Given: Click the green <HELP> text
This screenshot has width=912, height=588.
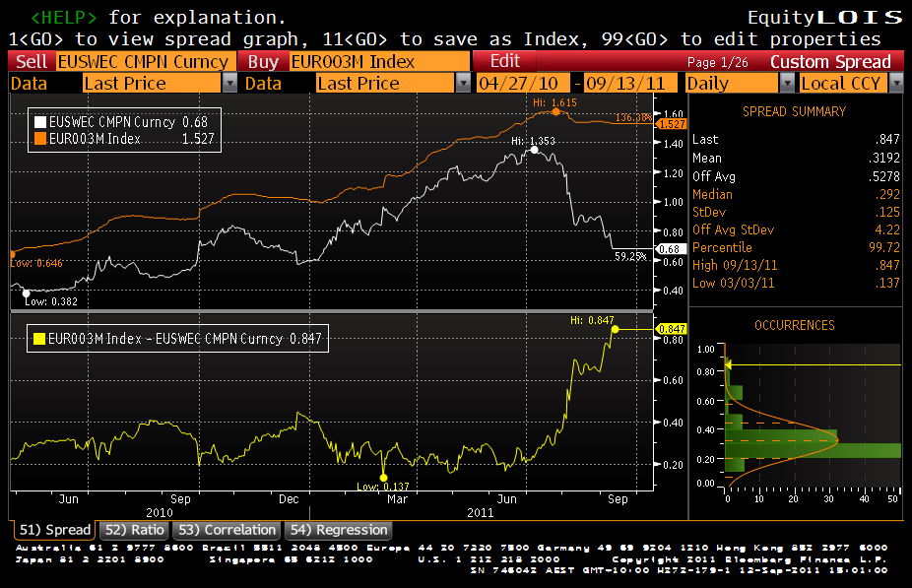Looking at the screenshot, I should (63, 18).
